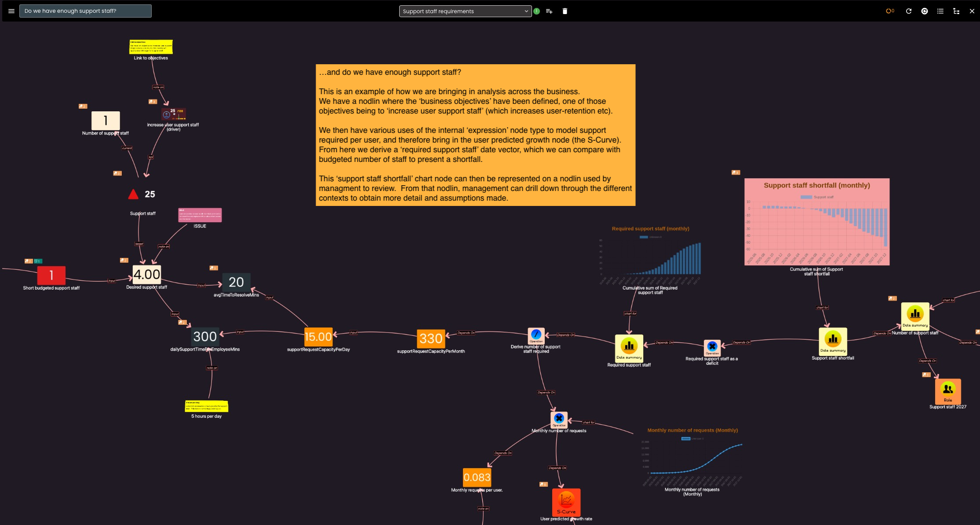
Task: Click the trash delete icon
Action: coord(565,11)
